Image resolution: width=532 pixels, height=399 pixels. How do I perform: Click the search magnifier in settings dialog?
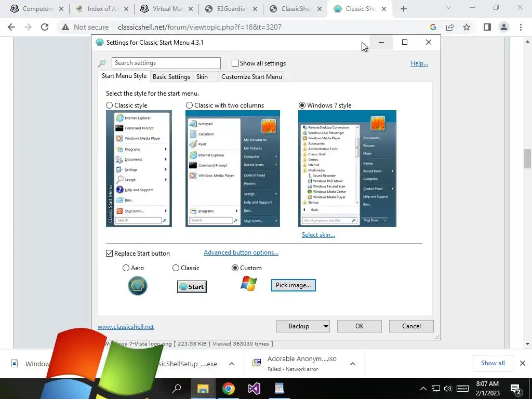(102, 63)
